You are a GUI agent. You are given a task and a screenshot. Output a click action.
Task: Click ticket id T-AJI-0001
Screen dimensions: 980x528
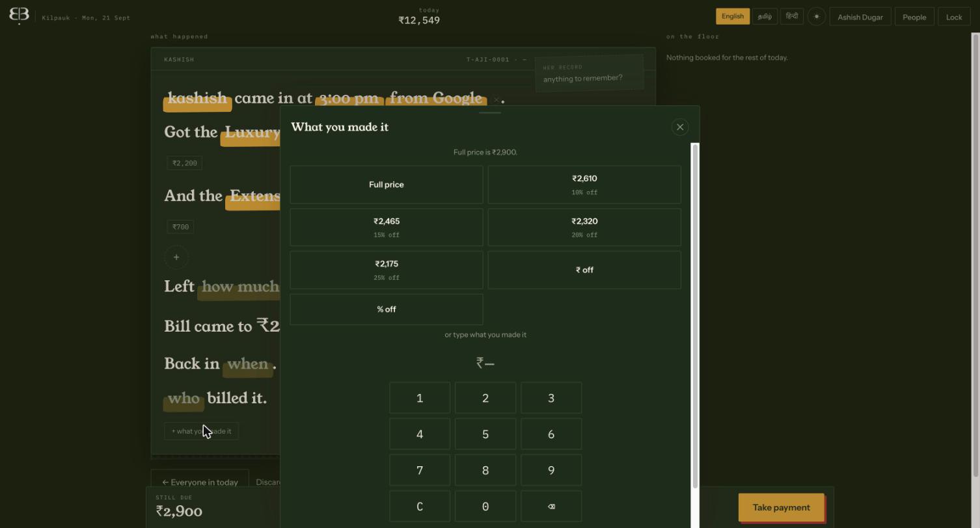point(488,60)
